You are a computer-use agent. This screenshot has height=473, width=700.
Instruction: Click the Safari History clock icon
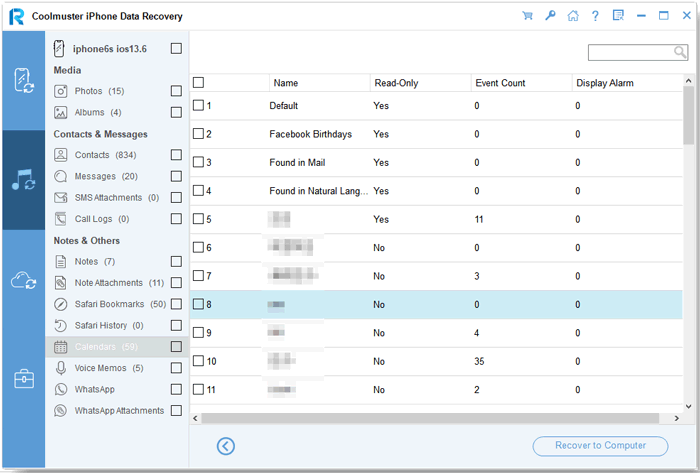tap(60, 326)
